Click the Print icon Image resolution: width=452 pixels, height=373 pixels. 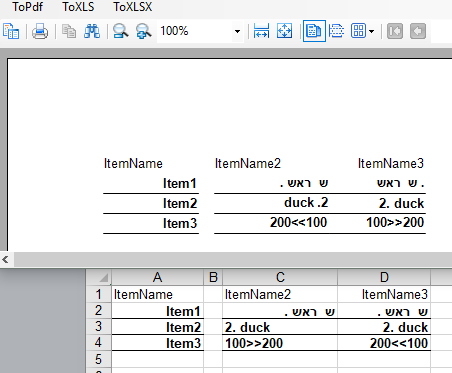[x=40, y=31]
